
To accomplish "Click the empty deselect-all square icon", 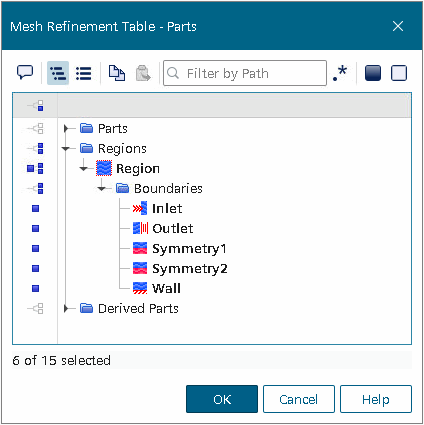I will pyautogui.click(x=399, y=73).
